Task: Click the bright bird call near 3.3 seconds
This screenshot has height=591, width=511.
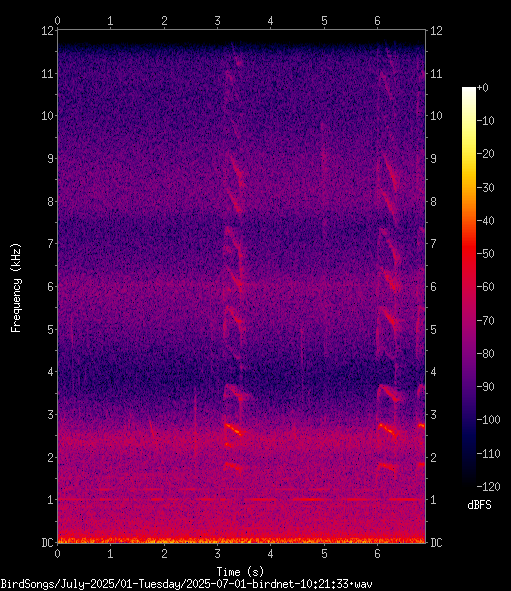Action: [x=234, y=430]
